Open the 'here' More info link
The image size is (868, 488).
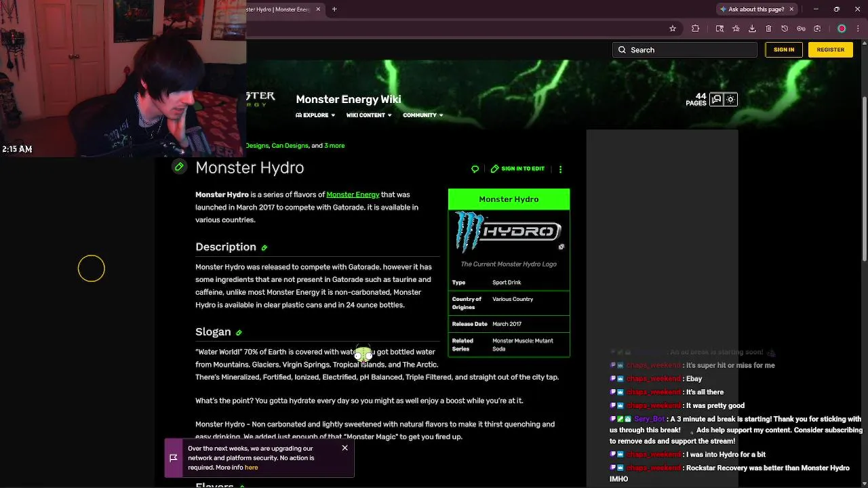[251, 468]
